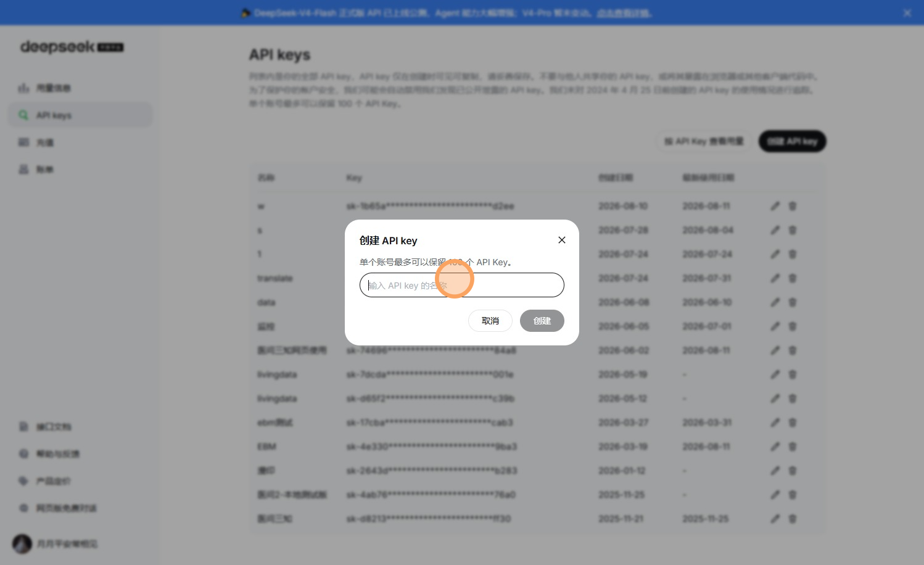Image resolution: width=924 pixels, height=565 pixels.
Task: Delete the key starting sk-17cba
Action: pos(793,423)
